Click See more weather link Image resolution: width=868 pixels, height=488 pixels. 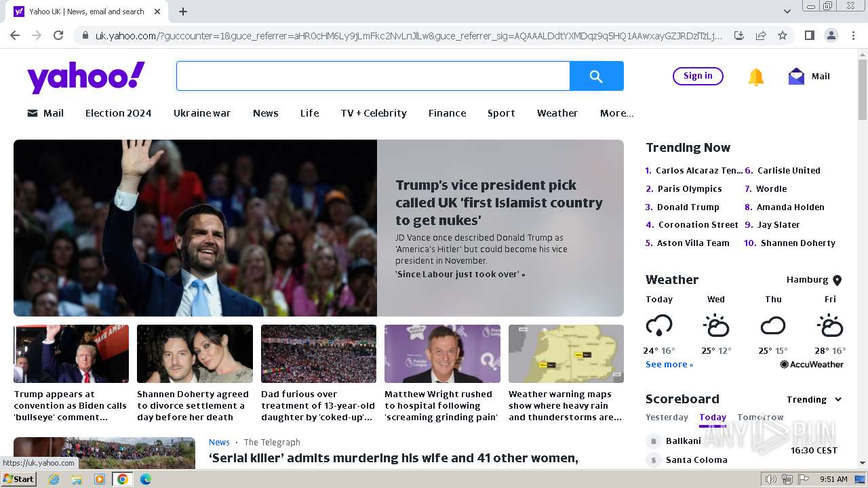(x=669, y=365)
